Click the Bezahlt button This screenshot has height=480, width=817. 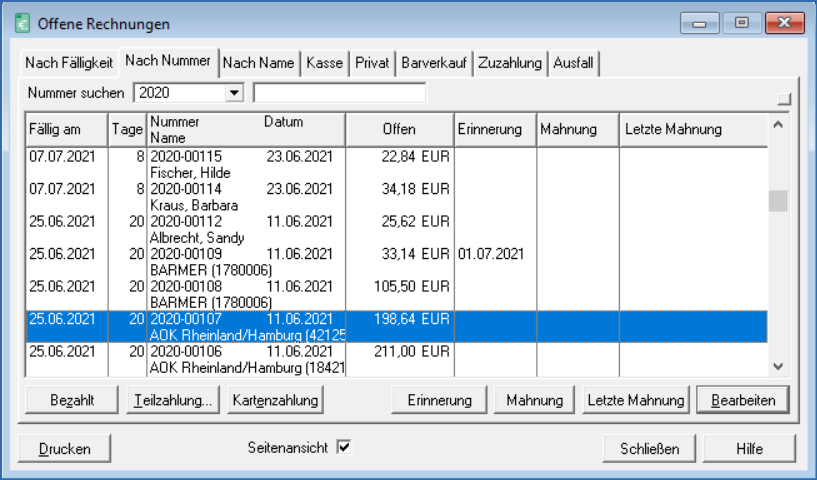[72, 400]
